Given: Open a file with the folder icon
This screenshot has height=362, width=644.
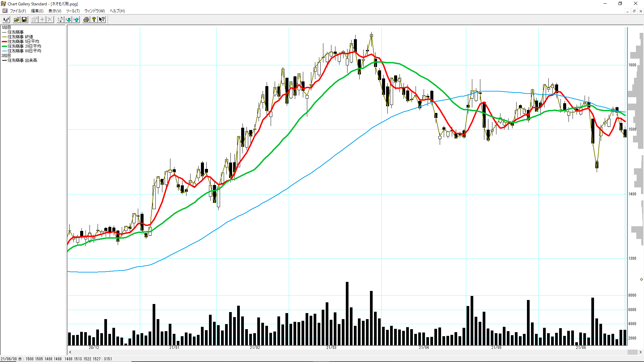Looking at the screenshot, I should point(16,19).
